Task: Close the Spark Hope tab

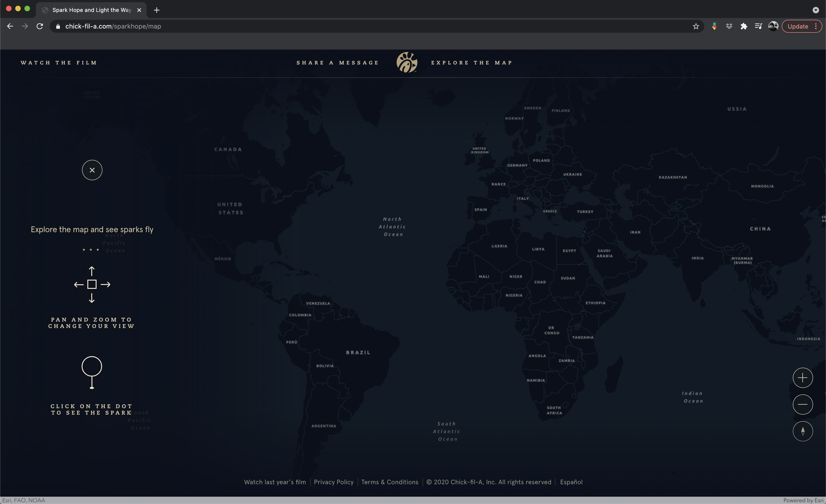Action: coord(139,10)
